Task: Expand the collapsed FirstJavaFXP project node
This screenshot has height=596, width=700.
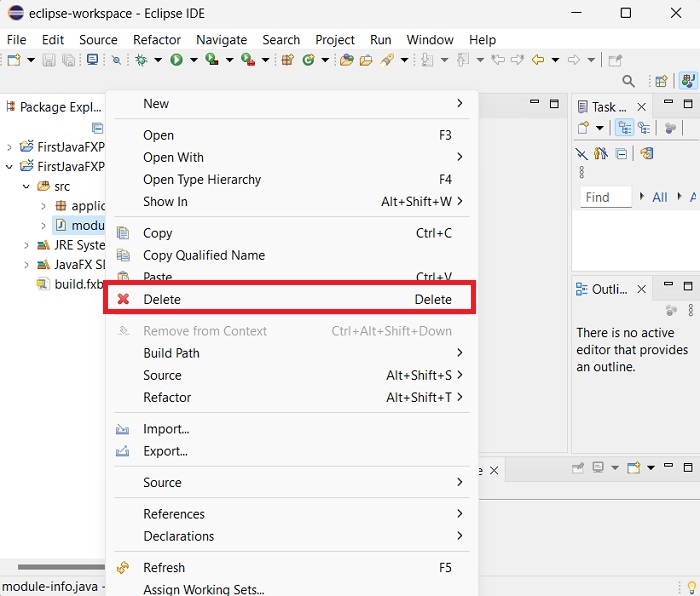Action: click(x=9, y=147)
